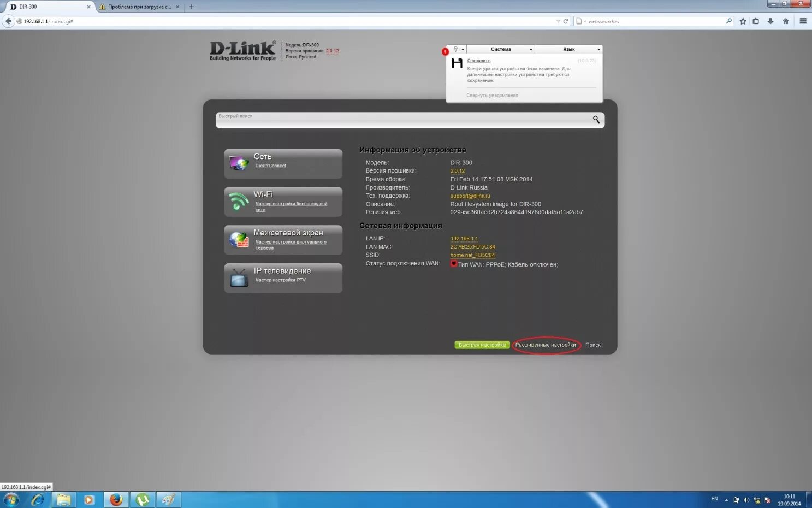Expand the Система dropdown menu

click(501, 49)
